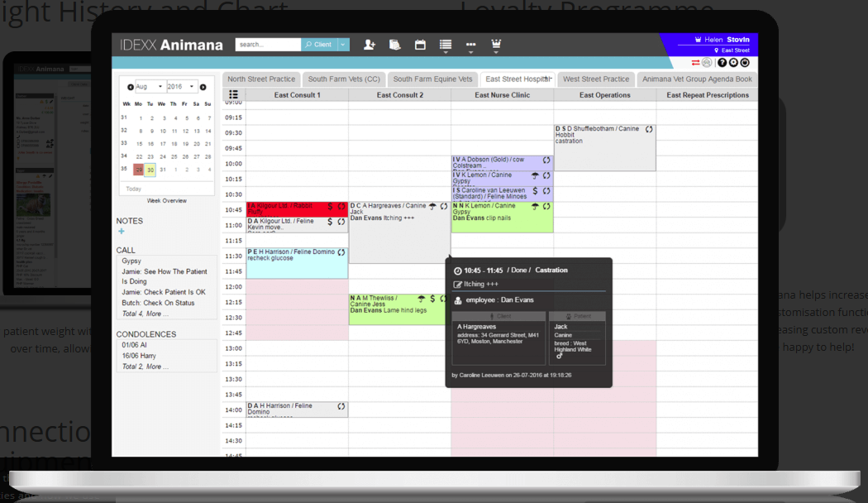Image resolution: width=868 pixels, height=503 pixels.
Task: Expand the list menu icon in toolbar
Action: tap(446, 45)
